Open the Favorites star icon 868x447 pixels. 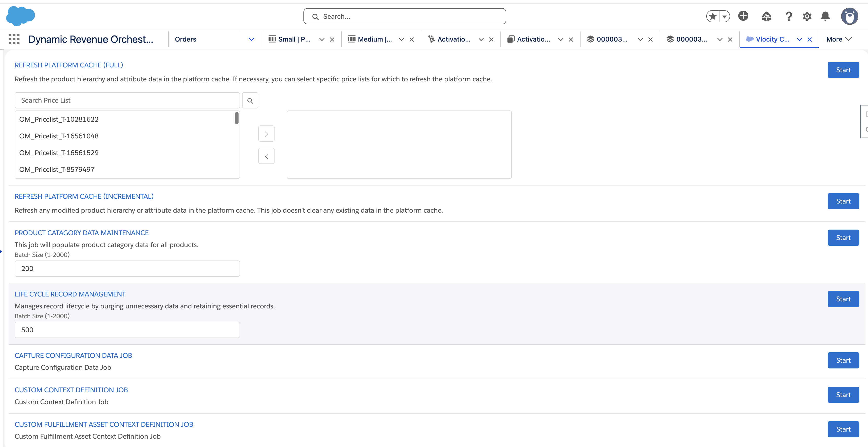coord(713,16)
